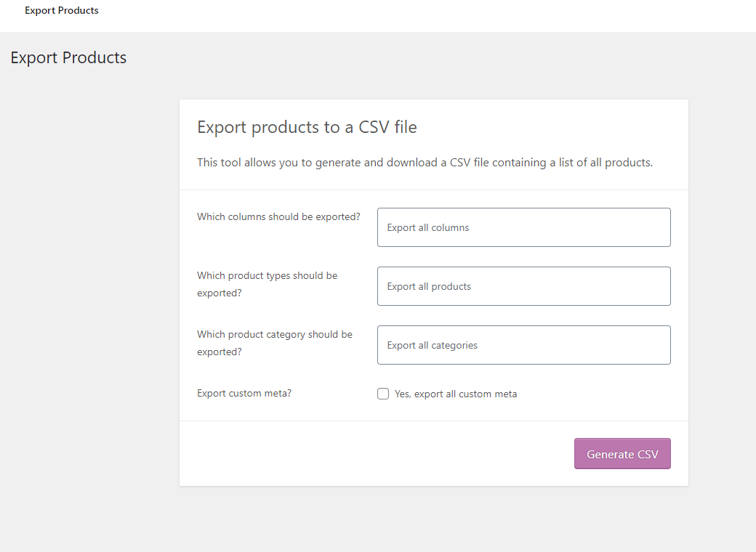Click the "Export products to a CSV file" heading
The width and height of the screenshot is (756, 552).
tap(307, 128)
